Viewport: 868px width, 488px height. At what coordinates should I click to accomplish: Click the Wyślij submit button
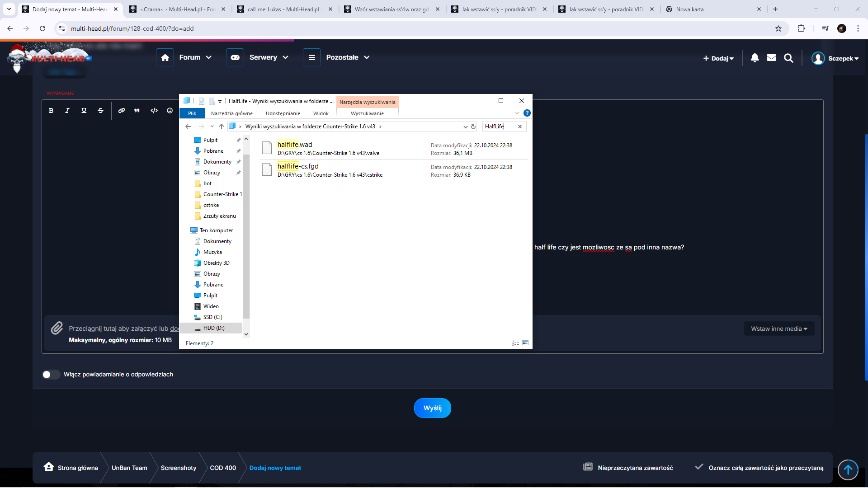(x=432, y=408)
